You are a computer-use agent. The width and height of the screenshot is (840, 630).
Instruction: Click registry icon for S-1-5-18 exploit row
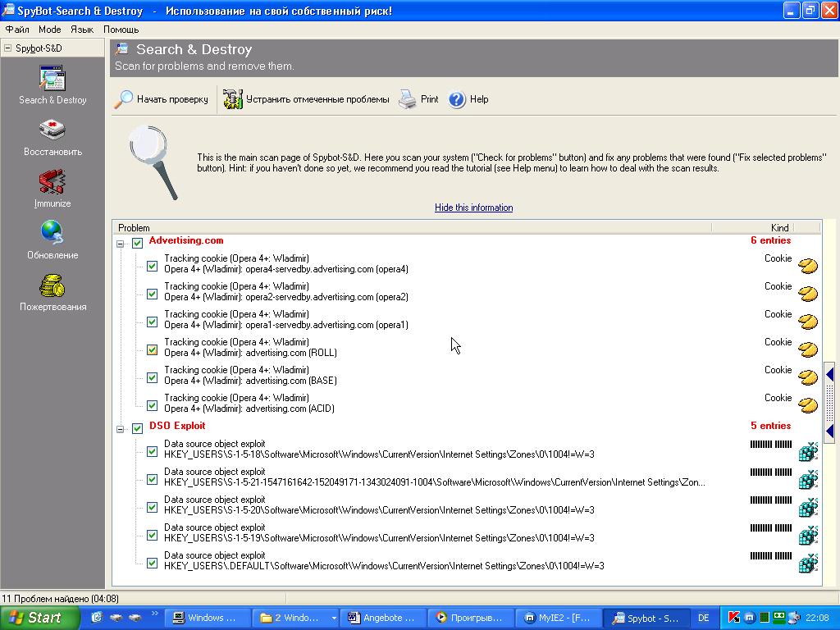point(808,452)
